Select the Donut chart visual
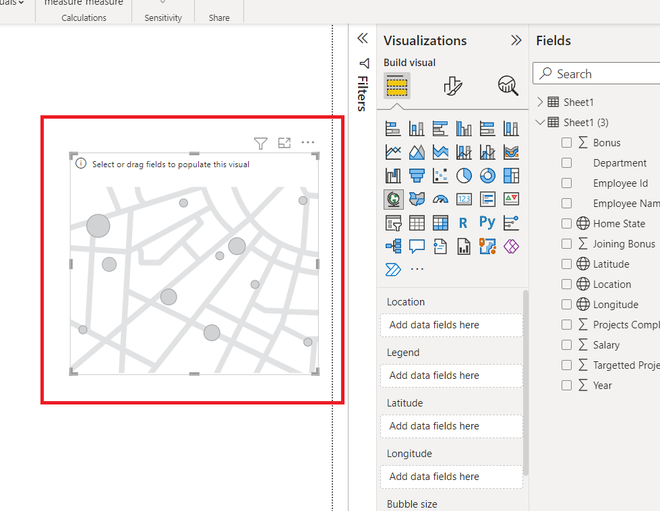This screenshot has width=660, height=511. [x=487, y=176]
